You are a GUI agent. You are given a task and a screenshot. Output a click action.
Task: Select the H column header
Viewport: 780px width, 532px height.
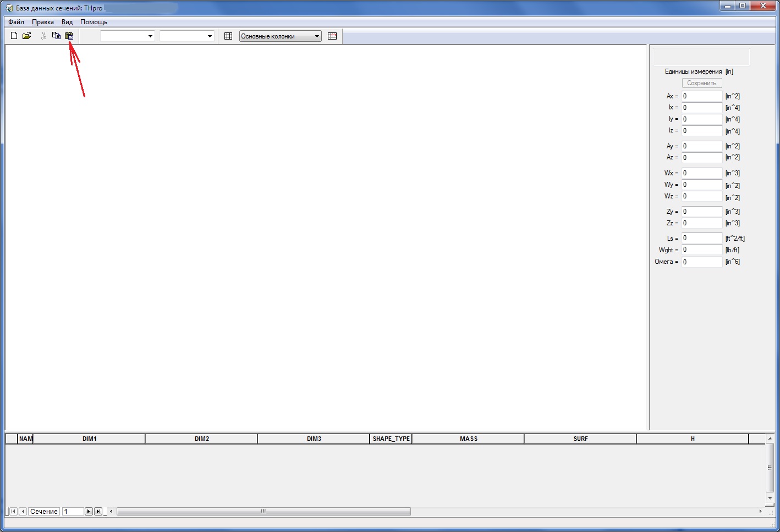[693, 439]
